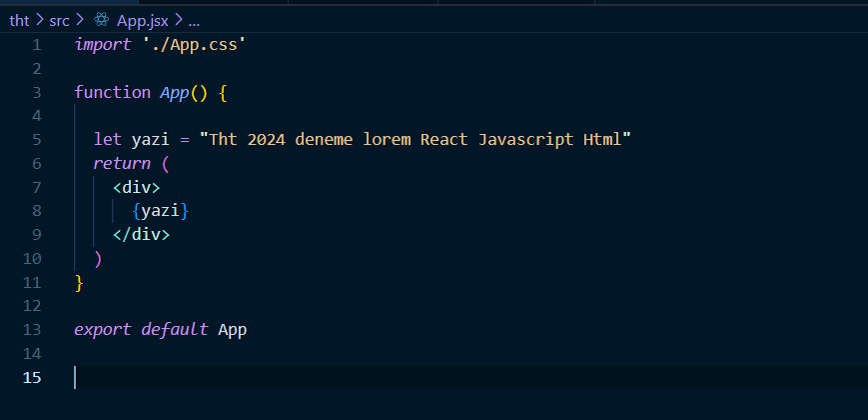Open the 'src' breadcrumb segment

(x=59, y=21)
